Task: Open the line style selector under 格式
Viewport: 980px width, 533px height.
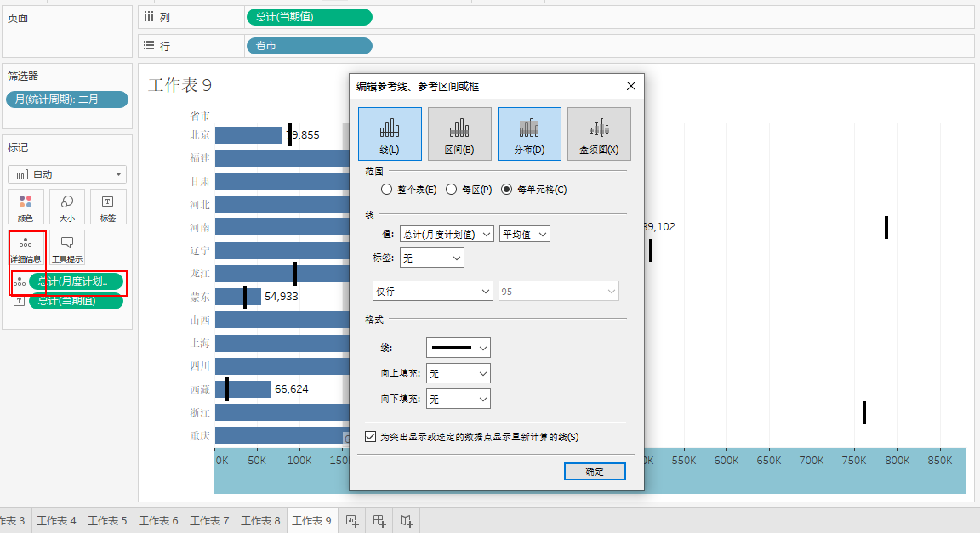Action: [x=459, y=347]
